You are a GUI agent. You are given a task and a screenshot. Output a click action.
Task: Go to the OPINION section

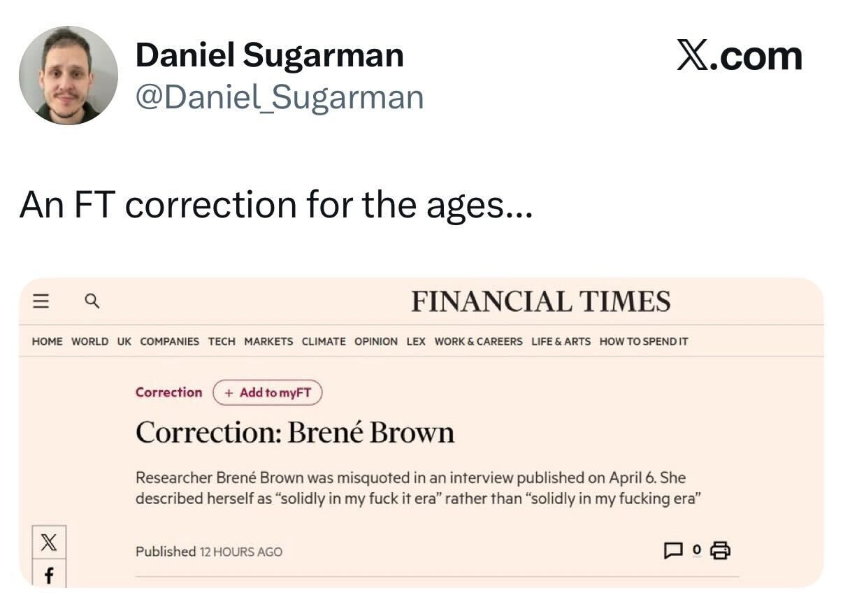[x=376, y=341]
